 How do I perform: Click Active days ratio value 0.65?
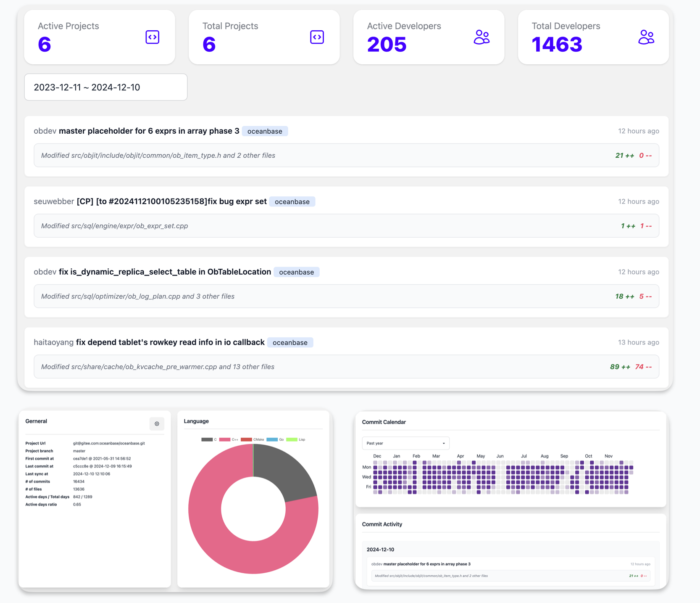77,504
